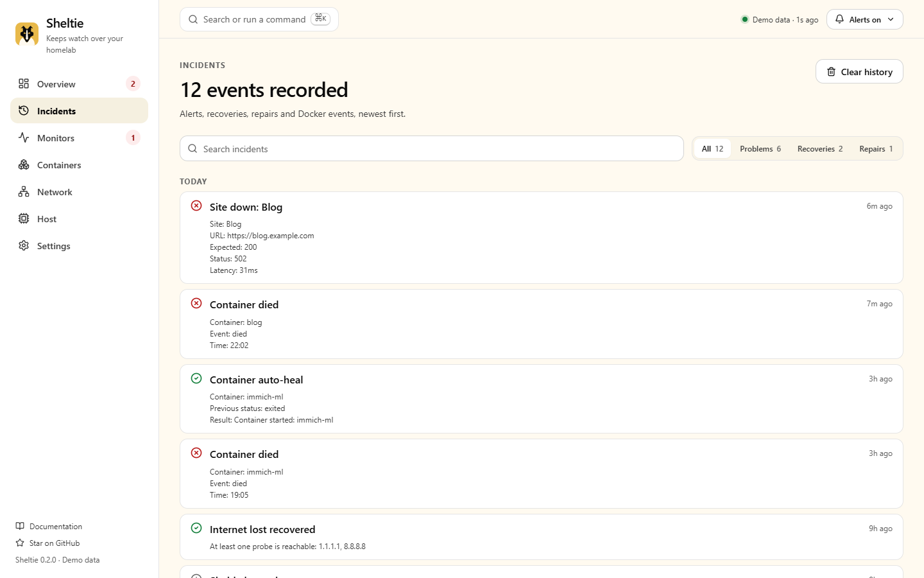Open the Monitors page in sidebar
Viewport: 924px width, 578px height.
79,137
